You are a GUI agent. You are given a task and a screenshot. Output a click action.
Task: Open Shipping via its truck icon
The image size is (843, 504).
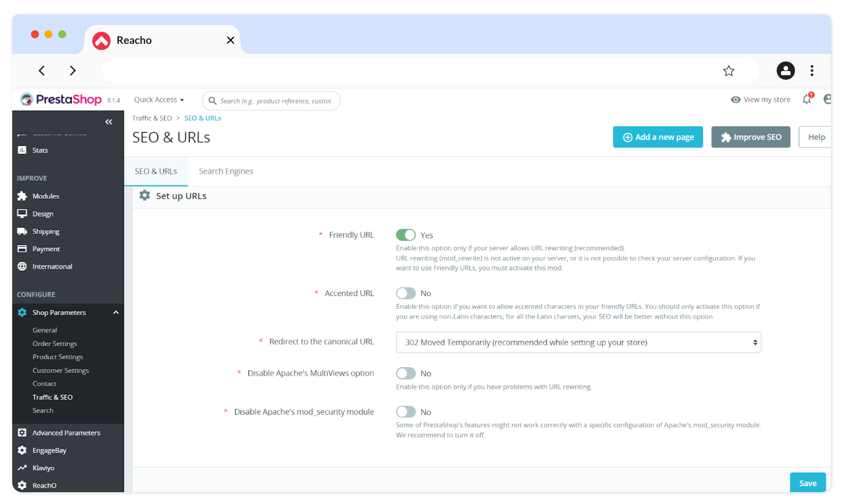22,231
